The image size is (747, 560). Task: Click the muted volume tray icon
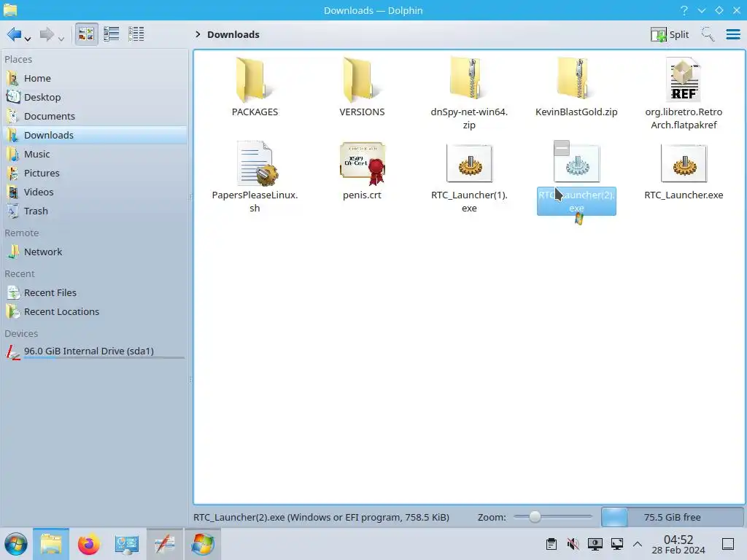click(573, 544)
